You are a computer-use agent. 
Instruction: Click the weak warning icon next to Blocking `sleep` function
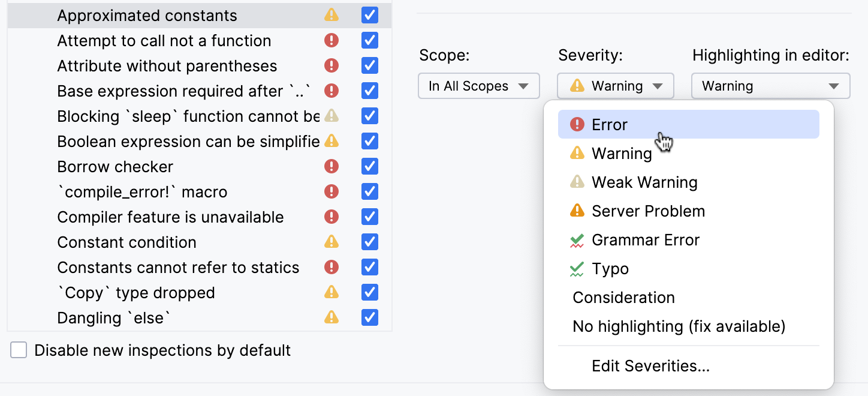331,116
